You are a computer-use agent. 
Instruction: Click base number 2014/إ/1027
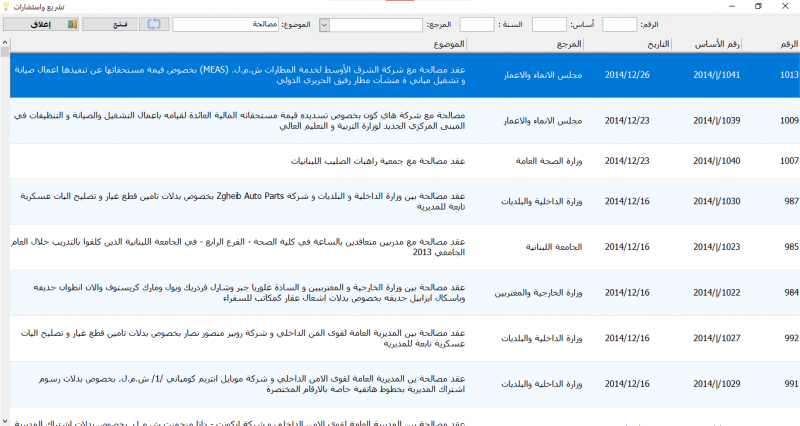pyautogui.click(x=716, y=338)
